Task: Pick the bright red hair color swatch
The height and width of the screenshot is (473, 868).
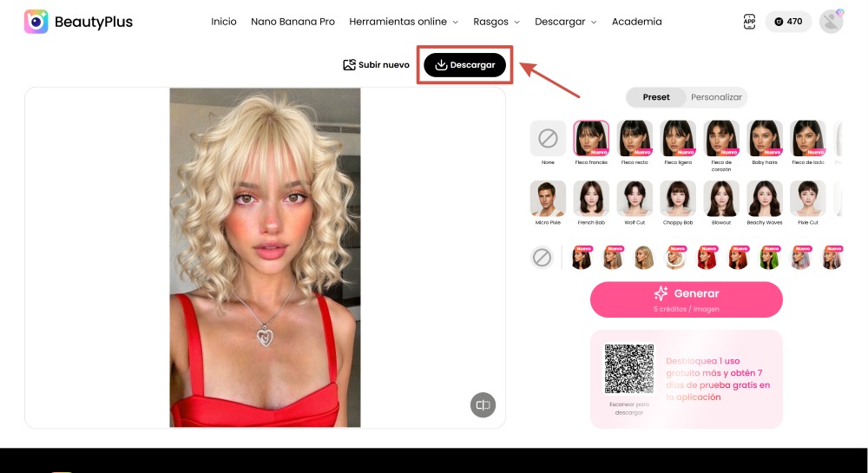Action: 707,257
